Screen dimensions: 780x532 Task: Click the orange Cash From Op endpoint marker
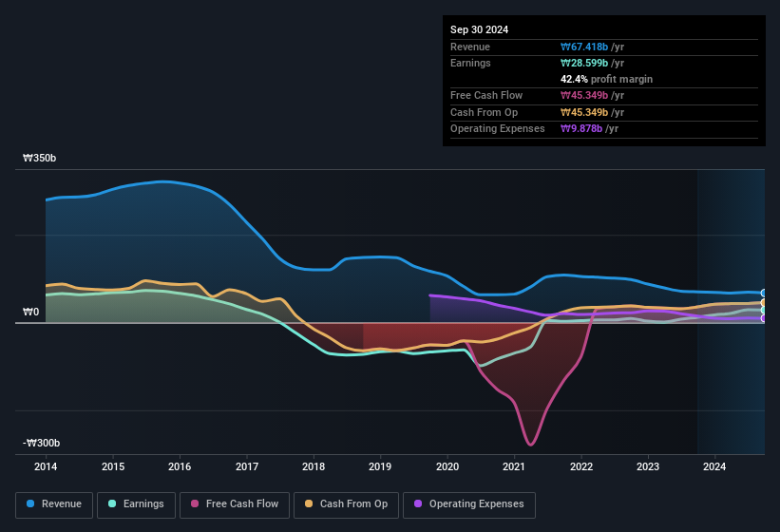tap(764, 302)
